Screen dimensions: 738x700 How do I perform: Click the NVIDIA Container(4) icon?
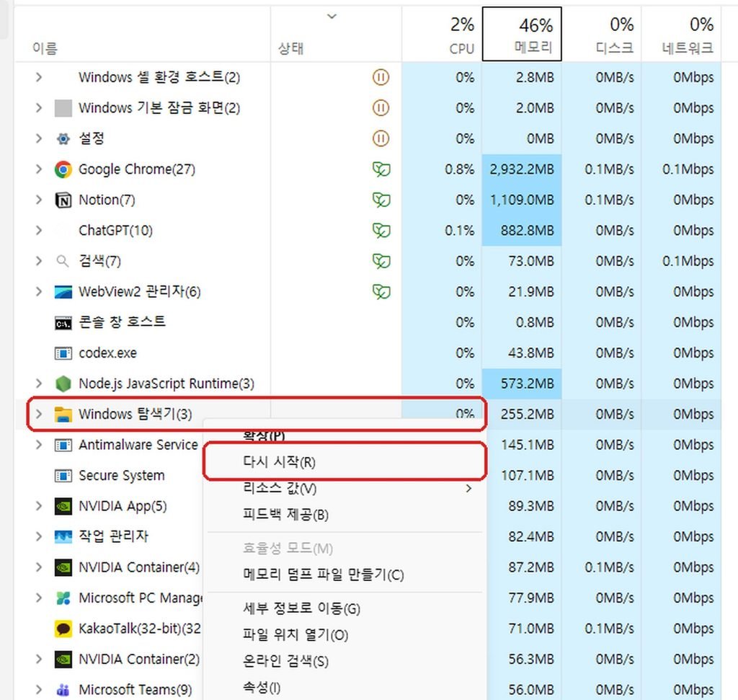point(63,567)
